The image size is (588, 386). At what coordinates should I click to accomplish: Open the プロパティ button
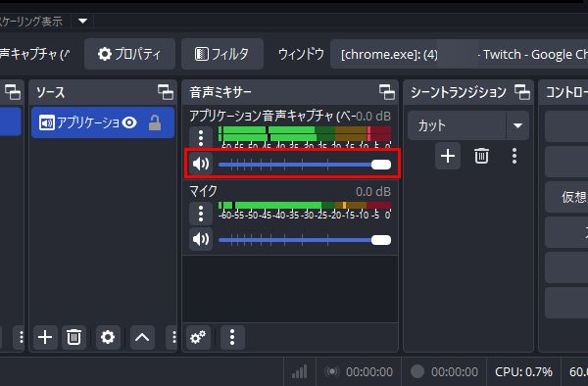[129, 54]
